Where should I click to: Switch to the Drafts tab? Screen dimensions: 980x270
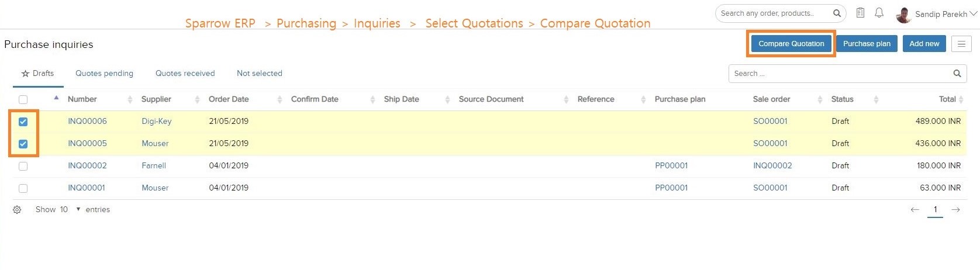point(37,74)
